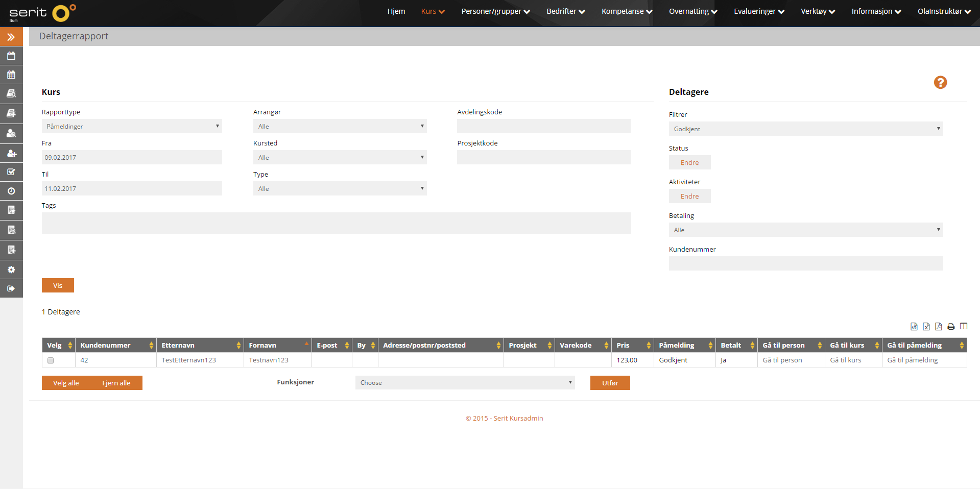This screenshot has width=980, height=489.
Task: Open the Rapporttype dropdown
Action: (x=132, y=126)
